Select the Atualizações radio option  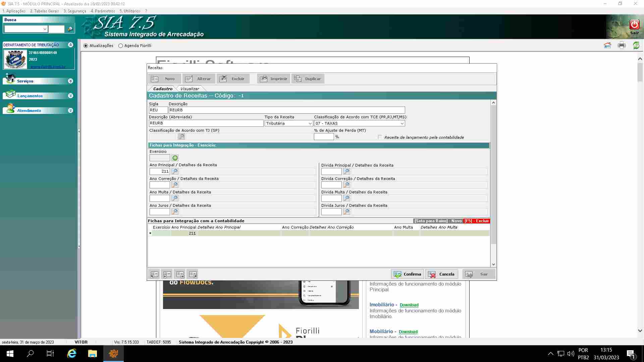[x=86, y=46]
